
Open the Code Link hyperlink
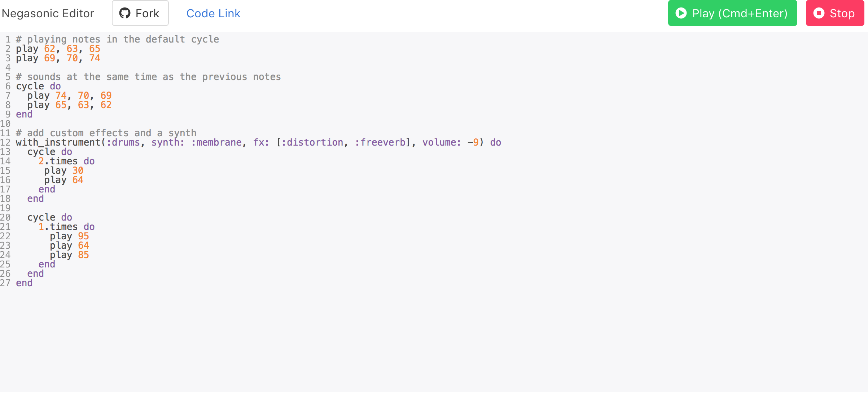[x=213, y=13]
